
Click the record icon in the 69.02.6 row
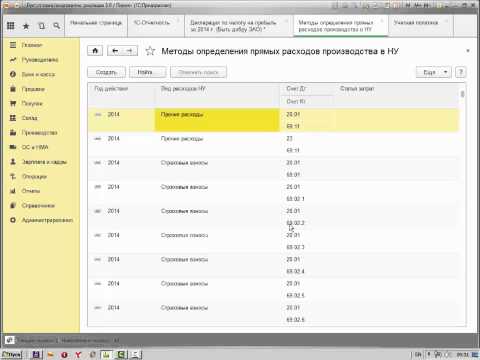98,308
